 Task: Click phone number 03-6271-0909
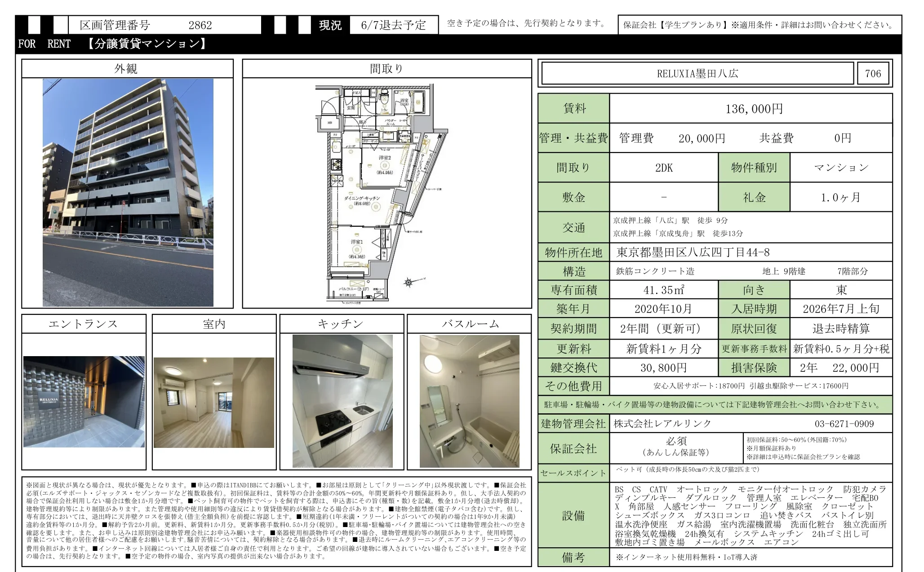(x=844, y=424)
